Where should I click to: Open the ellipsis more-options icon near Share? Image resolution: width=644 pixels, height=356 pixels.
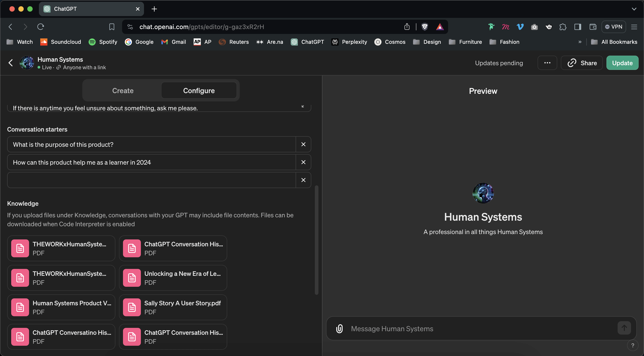point(547,63)
